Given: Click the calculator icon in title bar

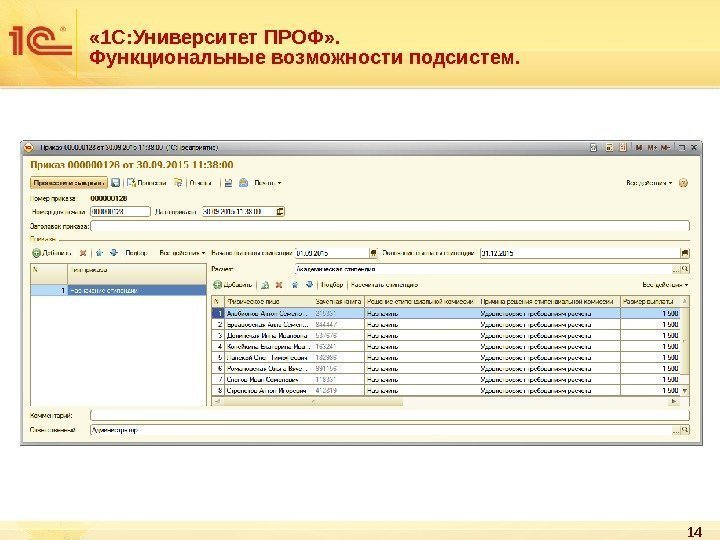Looking at the screenshot, I should pos(609,147).
